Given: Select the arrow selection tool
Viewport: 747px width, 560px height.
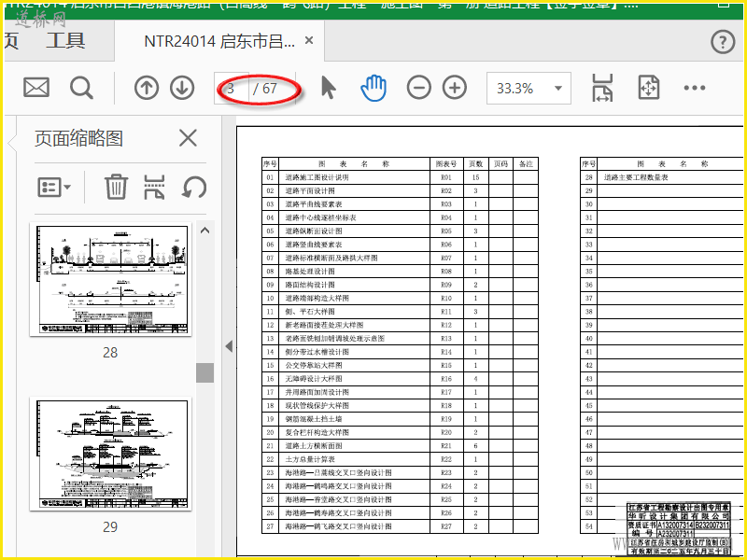Looking at the screenshot, I should tap(329, 88).
